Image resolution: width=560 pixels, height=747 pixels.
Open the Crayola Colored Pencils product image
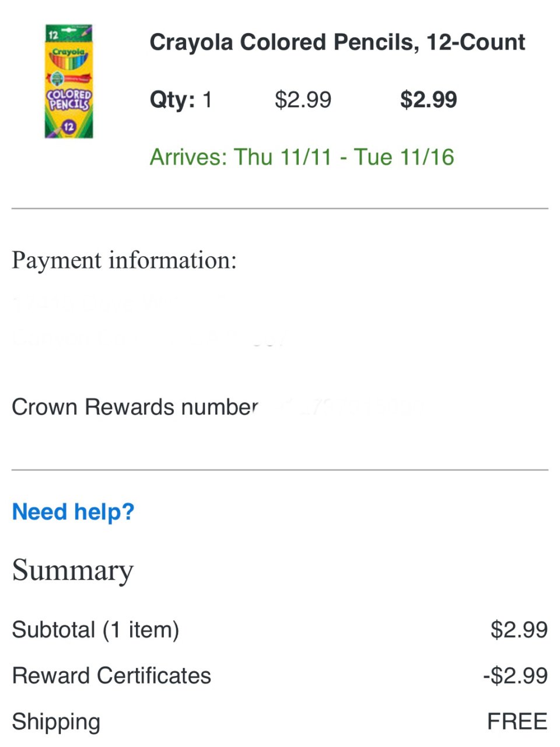69,81
